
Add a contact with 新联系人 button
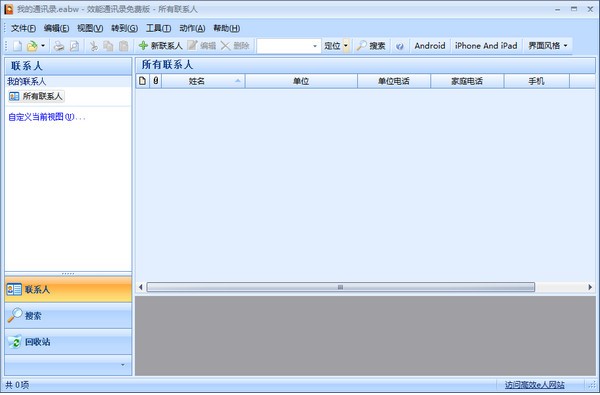point(160,46)
